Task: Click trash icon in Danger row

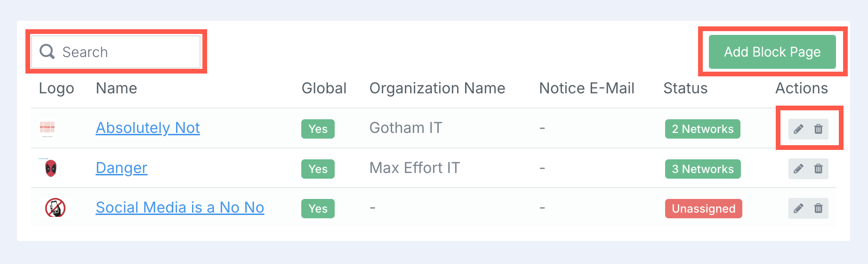Action: (819, 169)
